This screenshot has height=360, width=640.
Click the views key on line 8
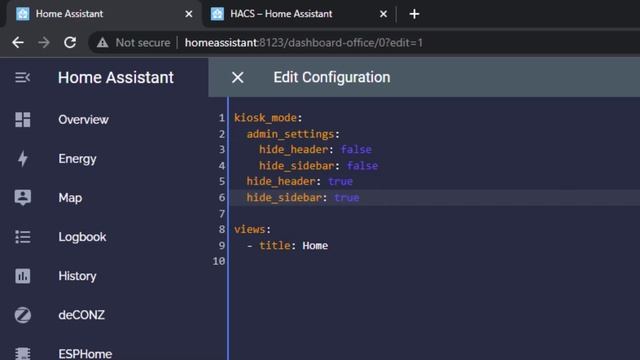[x=250, y=229]
